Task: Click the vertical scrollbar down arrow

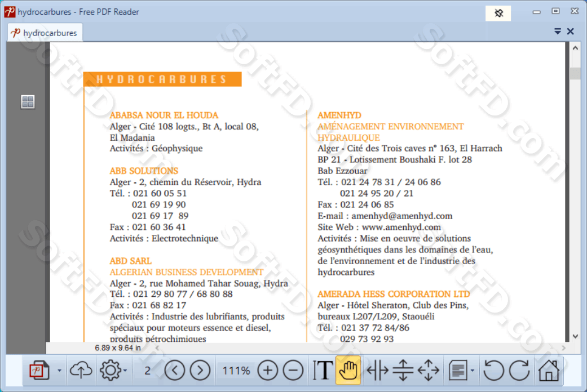Action: pos(575,337)
